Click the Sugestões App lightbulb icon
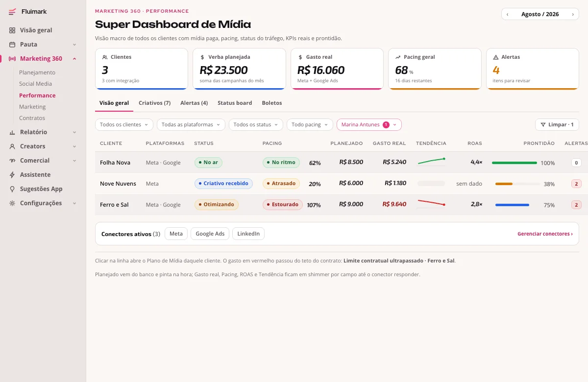The image size is (588, 382). tap(12, 189)
